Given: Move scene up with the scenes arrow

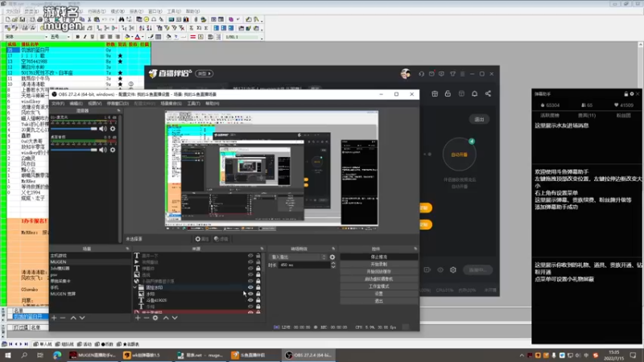Looking at the screenshot, I should [73, 318].
